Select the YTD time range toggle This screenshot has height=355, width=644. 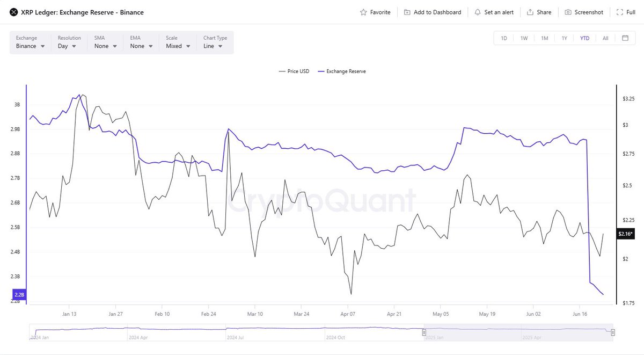(584, 38)
